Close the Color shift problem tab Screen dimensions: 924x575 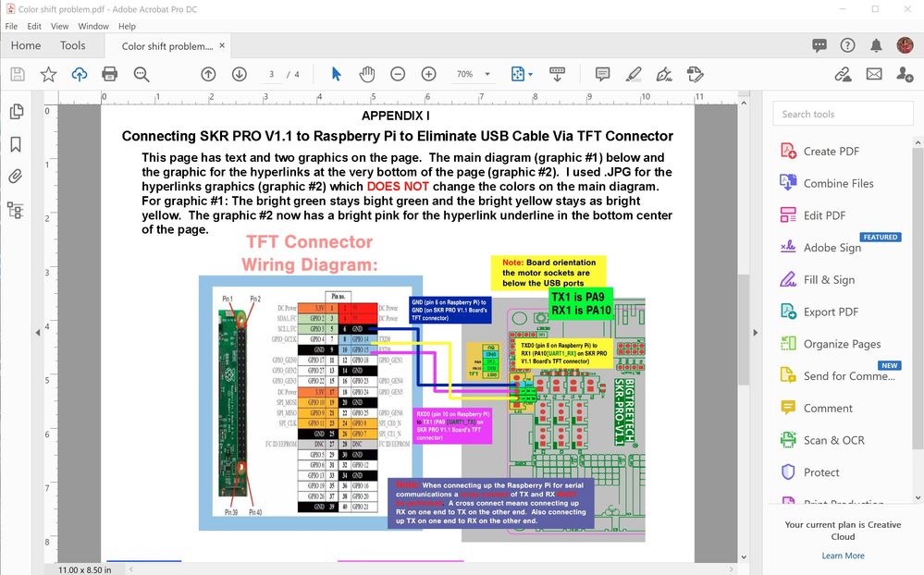(x=222, y=45)
